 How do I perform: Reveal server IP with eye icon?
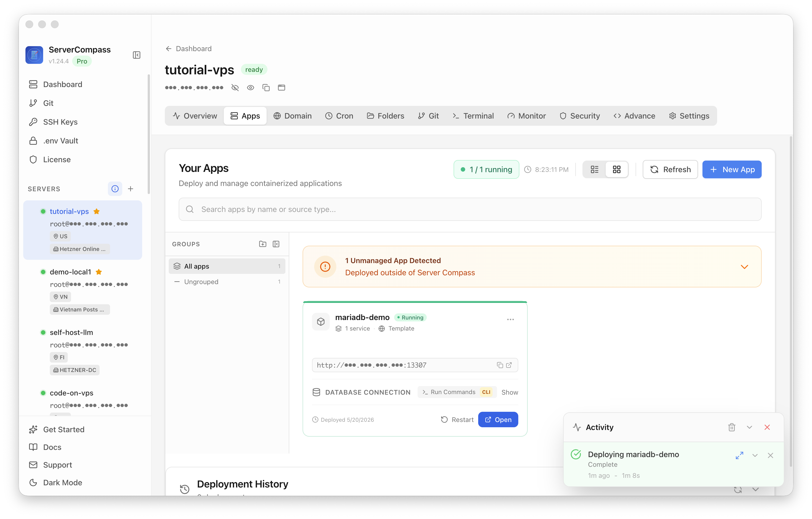(251, 88)
